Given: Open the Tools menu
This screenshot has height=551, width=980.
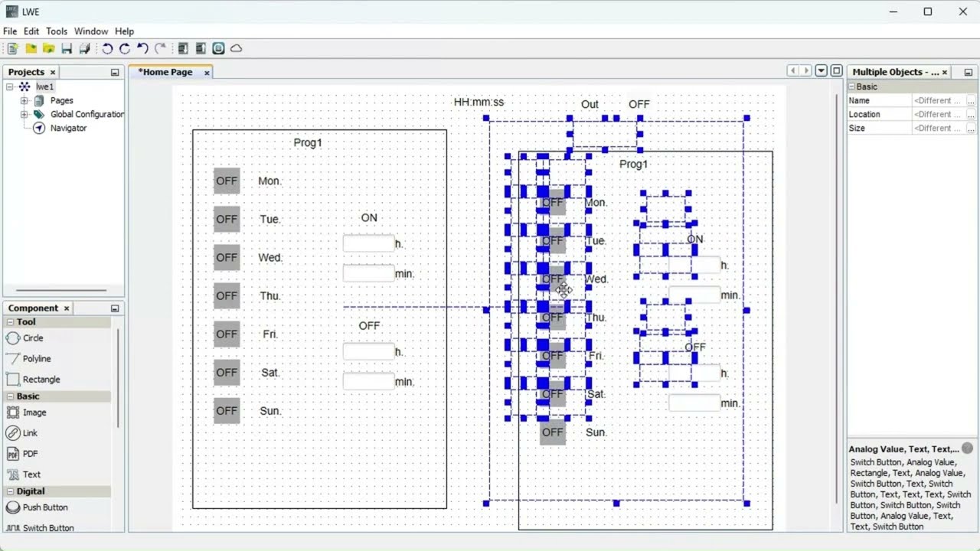Looking at the screenshot, I should click(57, 31).
